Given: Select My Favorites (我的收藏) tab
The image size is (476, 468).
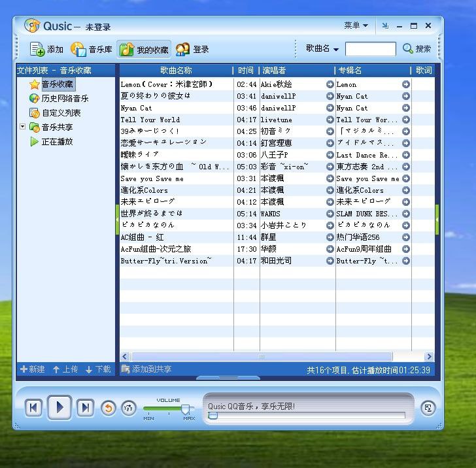Looking at the screenshot, I should (144, 49).
